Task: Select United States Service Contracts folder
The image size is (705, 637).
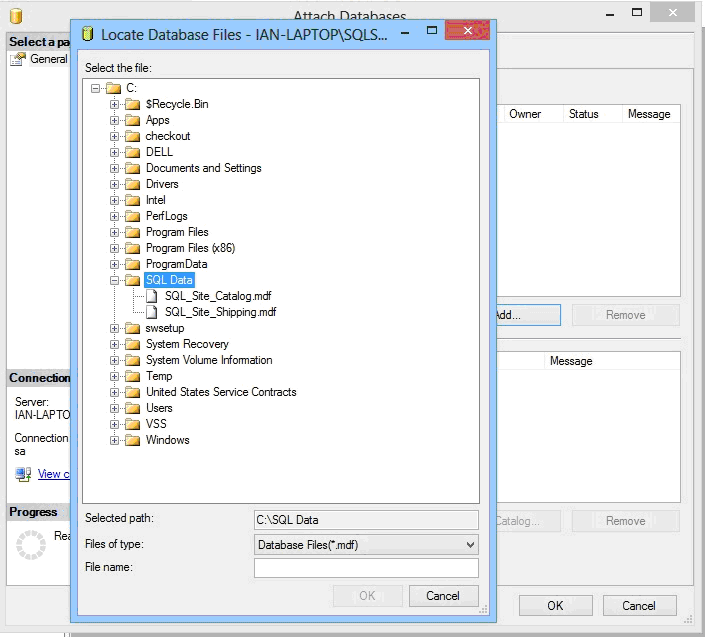Action: [x=221, y=392]
